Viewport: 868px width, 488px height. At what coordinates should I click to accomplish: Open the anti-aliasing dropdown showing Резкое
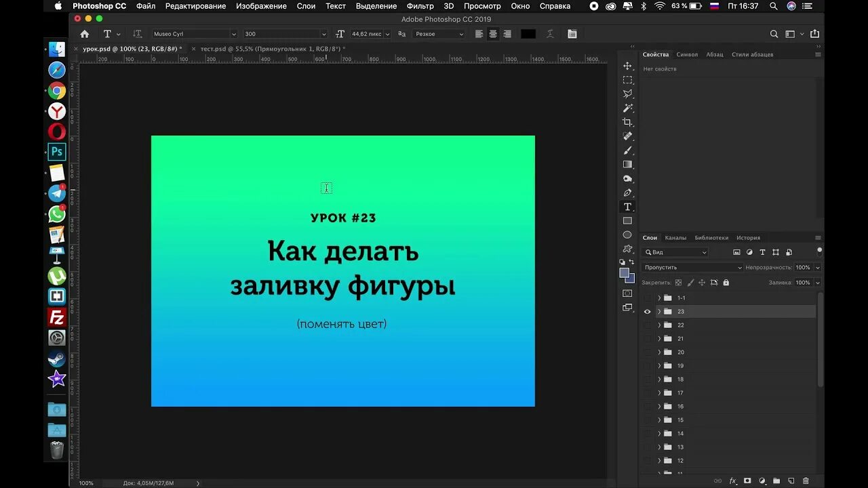coord(437,34)
